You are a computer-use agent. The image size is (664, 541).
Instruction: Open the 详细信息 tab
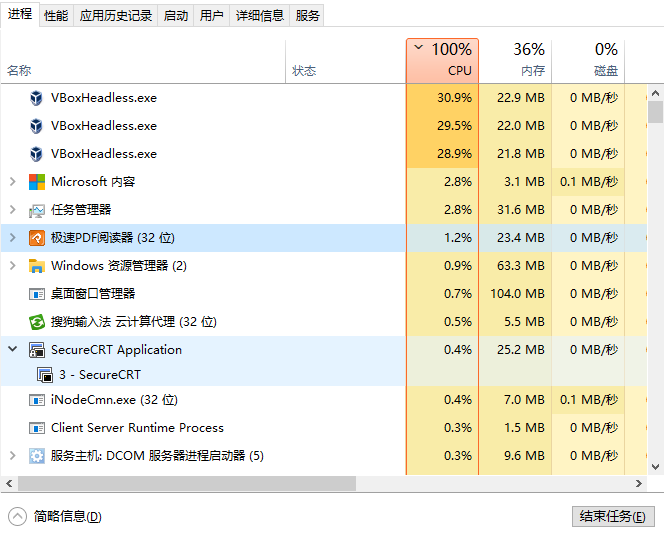(260, 15)
